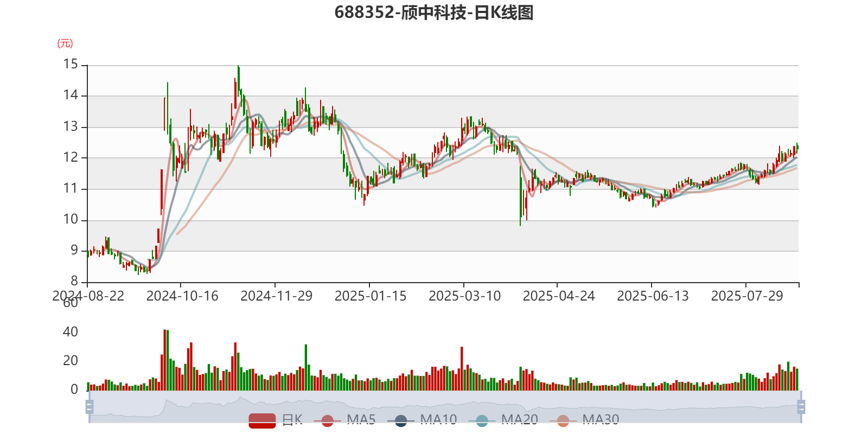Image resolution: width=868 pixels, height=434 pixels.
Task: Click the low candlestick dipping below 10 in April
Action: point(521,195)
